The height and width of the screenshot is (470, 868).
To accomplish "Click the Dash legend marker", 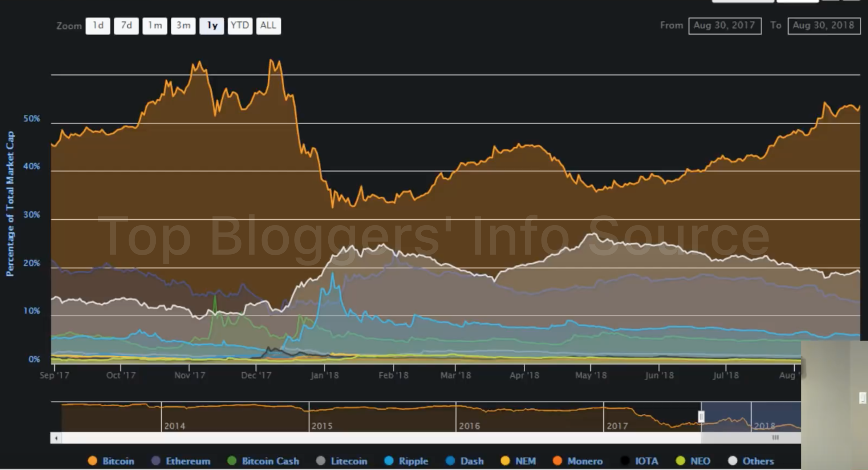I will pos(450,461).
